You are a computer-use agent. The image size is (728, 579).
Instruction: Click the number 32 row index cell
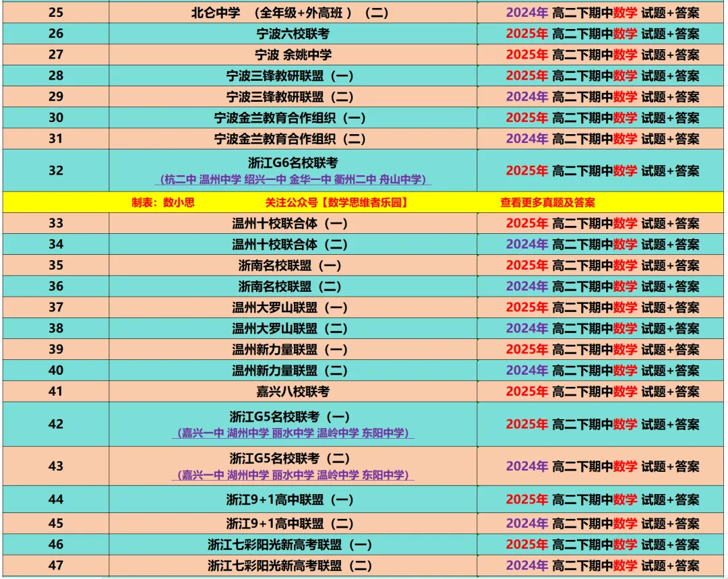coord(56,171)
